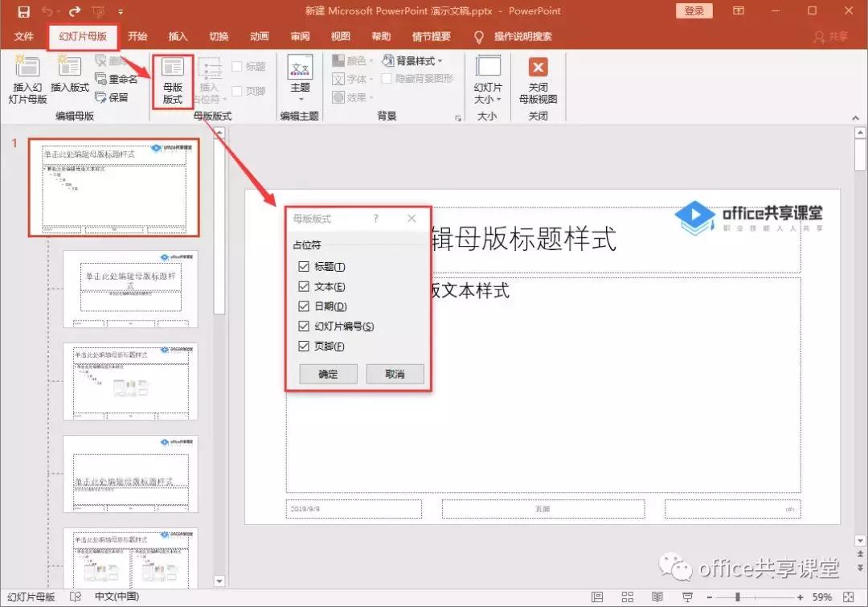868x607 pixels.
Task: Click thumbnail pane scroll down arrow
Action: pos(219,581)
